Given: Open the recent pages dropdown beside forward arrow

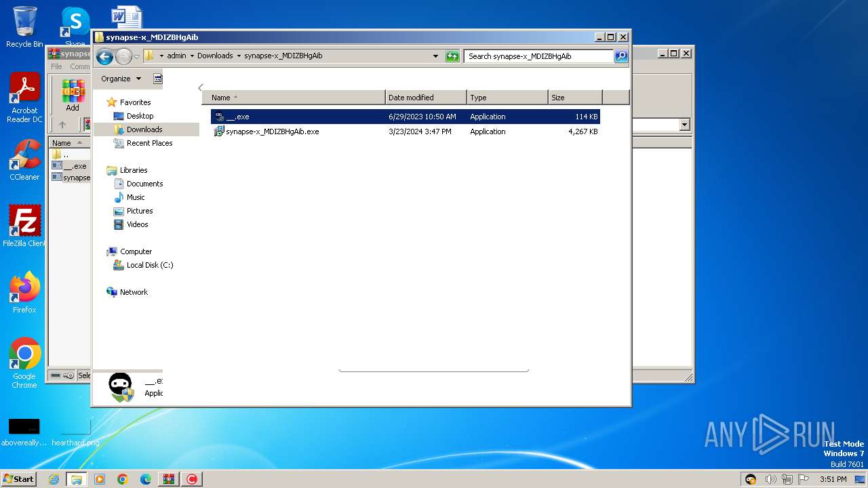Looking at the screenshot, I should tap(136, 56).
